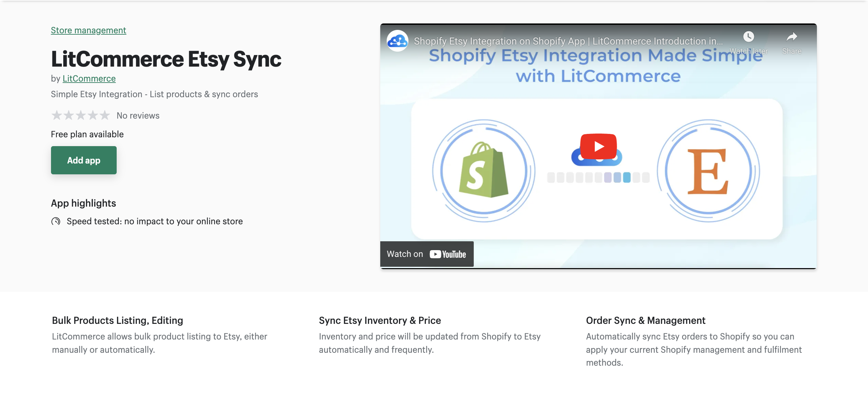Click the LitCommerce Etsy Sync heading
The height and width of the screenshot is (401, 868).
(x=166, y=59)
